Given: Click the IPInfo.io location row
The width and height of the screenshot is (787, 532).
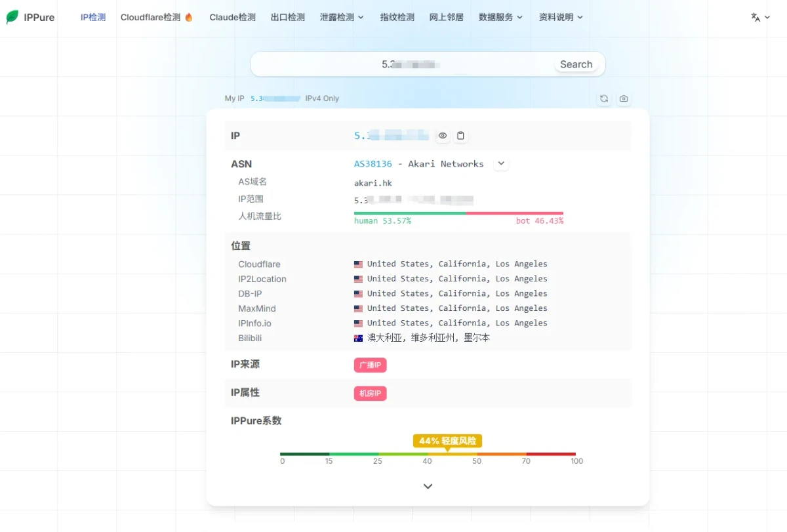Looking at the screenshot, I should 428,323.
